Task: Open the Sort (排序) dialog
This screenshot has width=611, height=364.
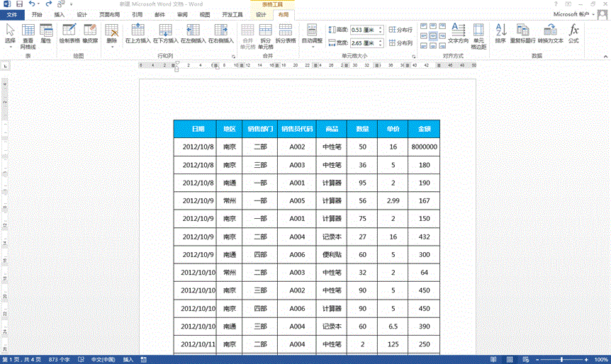Action: [x=500, y=33]
